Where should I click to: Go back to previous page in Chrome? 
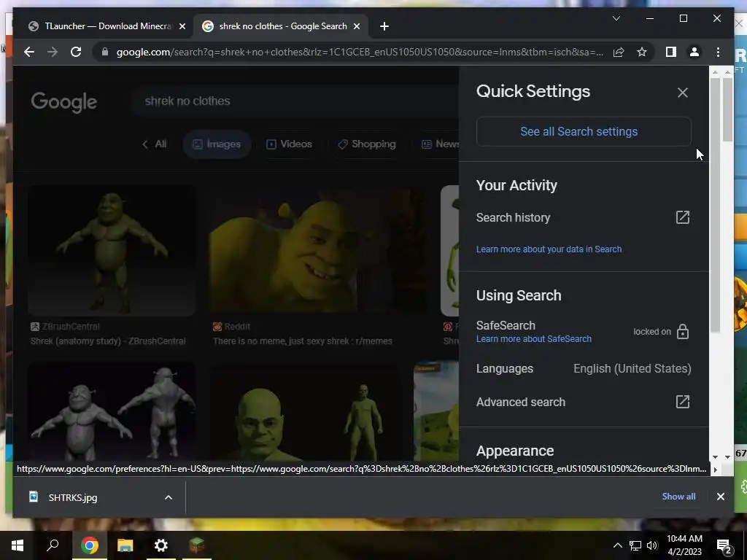click(29, 52)
